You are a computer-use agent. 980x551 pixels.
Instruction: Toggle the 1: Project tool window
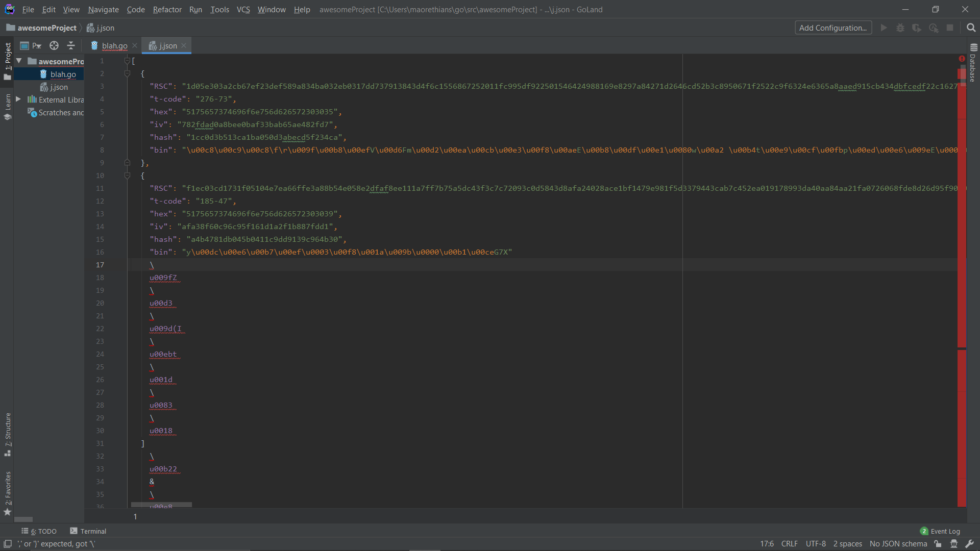click(x=8, y=61)
